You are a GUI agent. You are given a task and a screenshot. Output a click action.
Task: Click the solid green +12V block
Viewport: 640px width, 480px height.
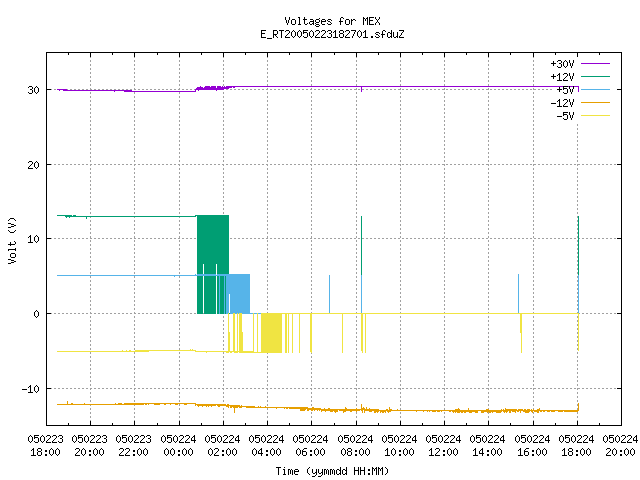[x=213, y=245]
